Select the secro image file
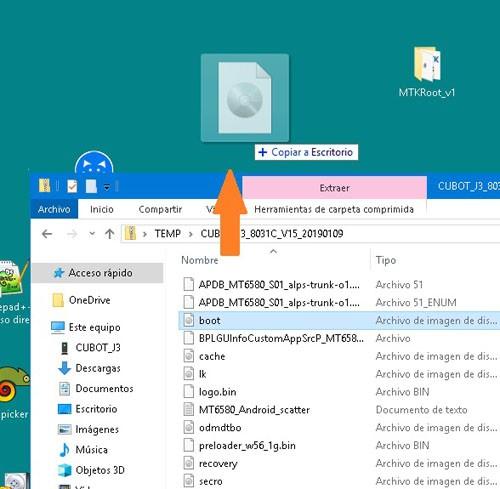Image resolution: width=500 pixels, height=489 pixels. (x=211, y=481)
